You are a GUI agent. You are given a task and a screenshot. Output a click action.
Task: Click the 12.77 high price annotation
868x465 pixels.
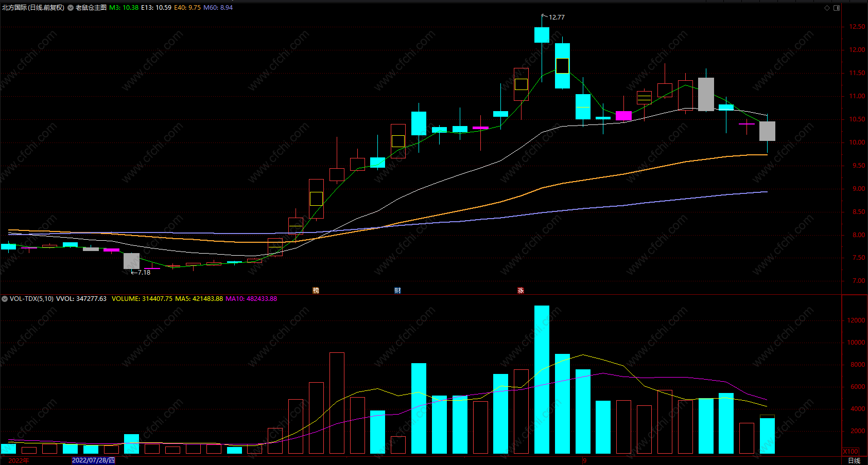(x=557, y=17)
